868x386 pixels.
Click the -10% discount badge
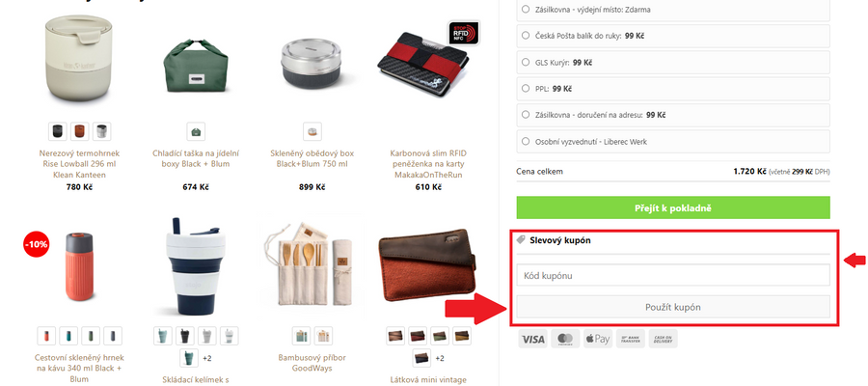[37, 244]
